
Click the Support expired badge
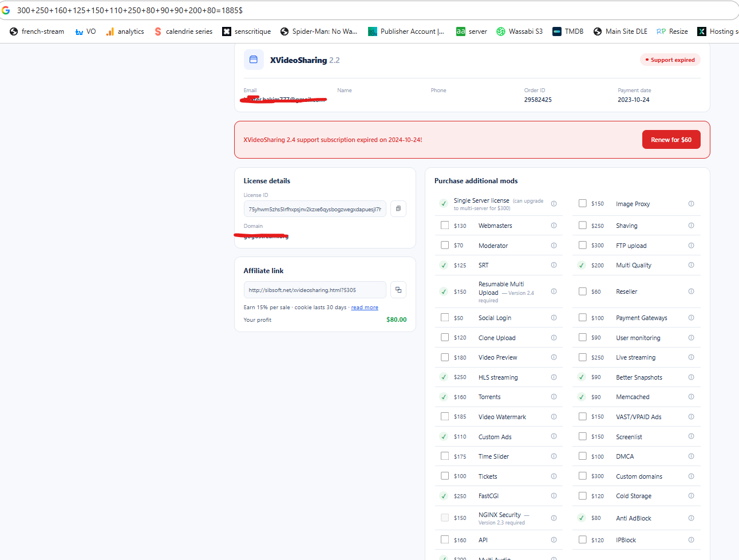coord(670,60)
